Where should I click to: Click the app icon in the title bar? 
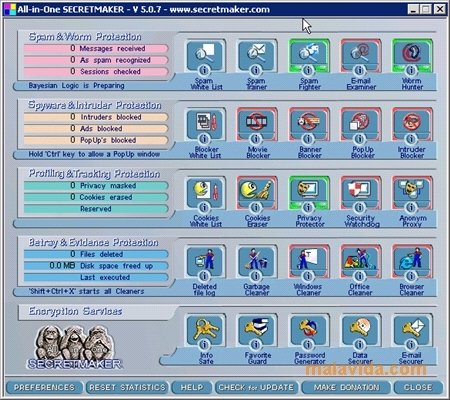pos(10,9)
